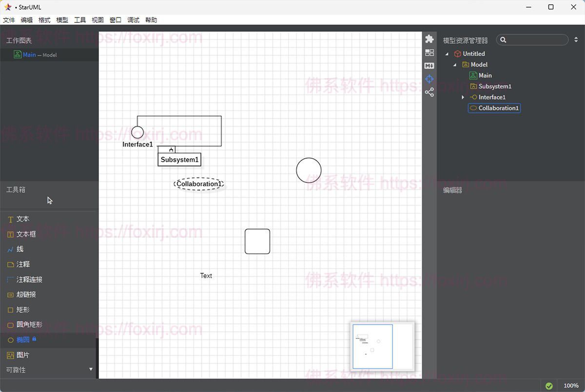The image size is (585, 392).
Task: Open the 可靠性 toolbox section dropdown
Action: 91,370
